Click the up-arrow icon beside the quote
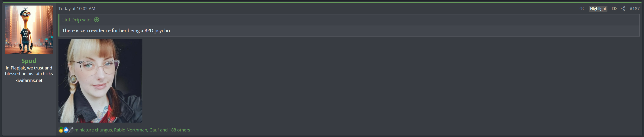Image resolution: width=644 pixels, height=137 pixels. (x=96, y=20)
